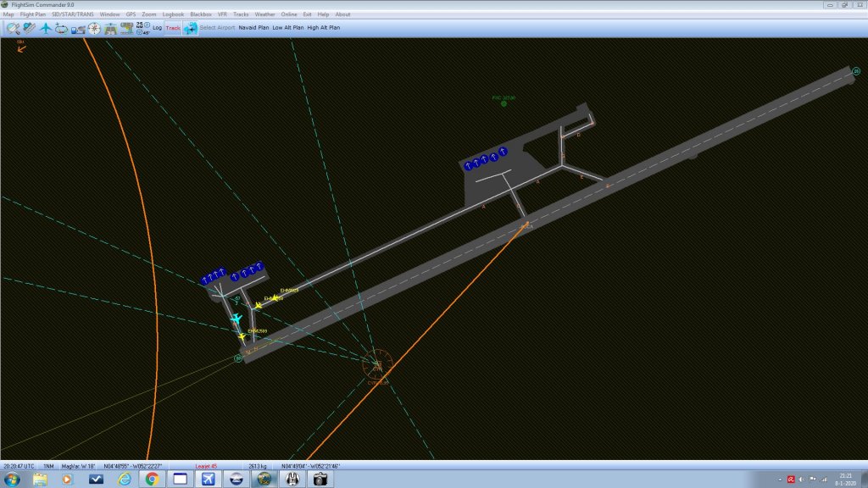Click the orange VOR compass symbol on map
This screenshot has width=868, height=488.
[x=377, y=363]
